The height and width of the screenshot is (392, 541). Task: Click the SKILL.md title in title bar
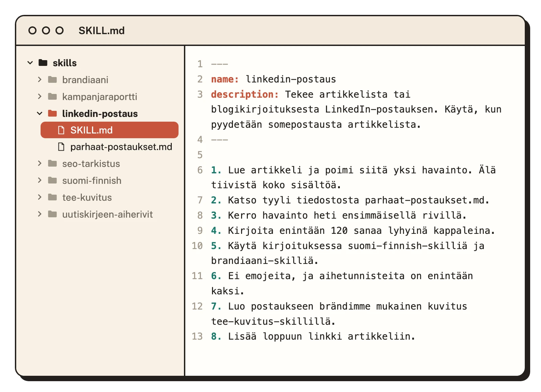click(101, 31)
